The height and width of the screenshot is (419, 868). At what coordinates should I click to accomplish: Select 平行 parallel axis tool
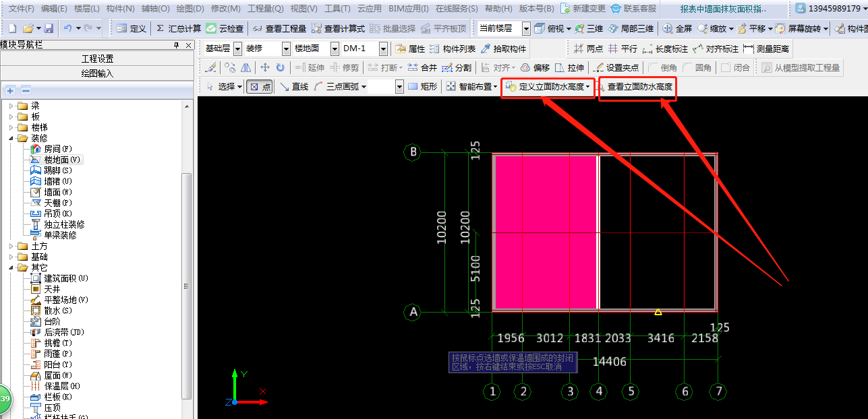[623, 49]
